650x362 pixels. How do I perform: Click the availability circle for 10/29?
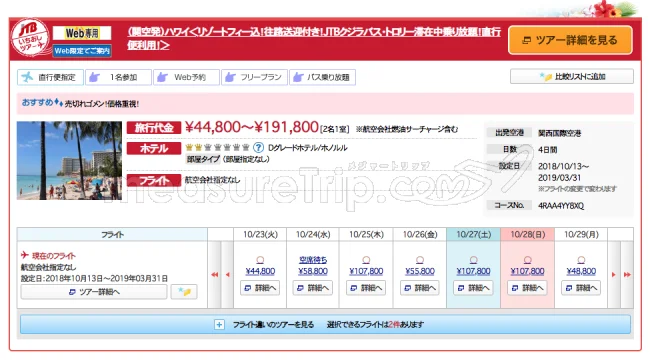click(581, 260)
